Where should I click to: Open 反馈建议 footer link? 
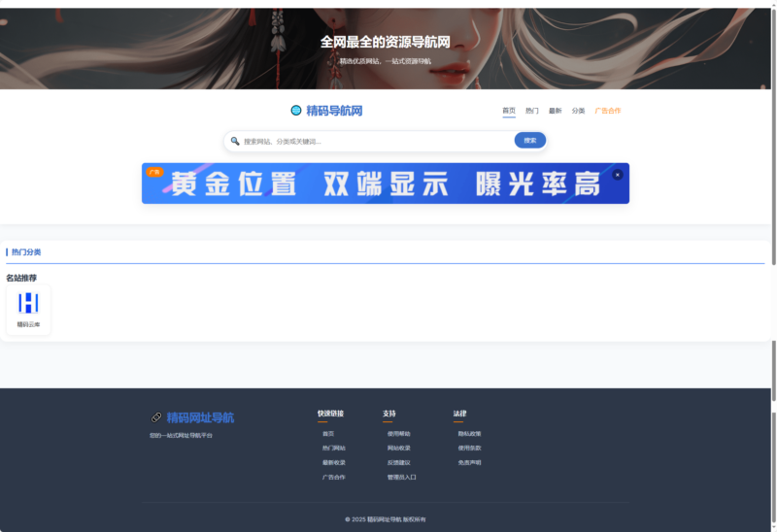[x=399, y=463]
